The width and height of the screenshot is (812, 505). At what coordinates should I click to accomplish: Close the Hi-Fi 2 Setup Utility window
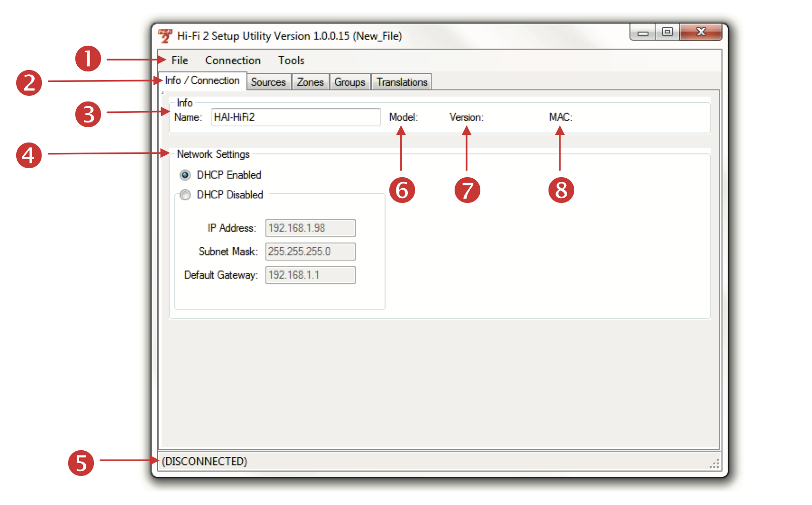(x=700, y=32)
